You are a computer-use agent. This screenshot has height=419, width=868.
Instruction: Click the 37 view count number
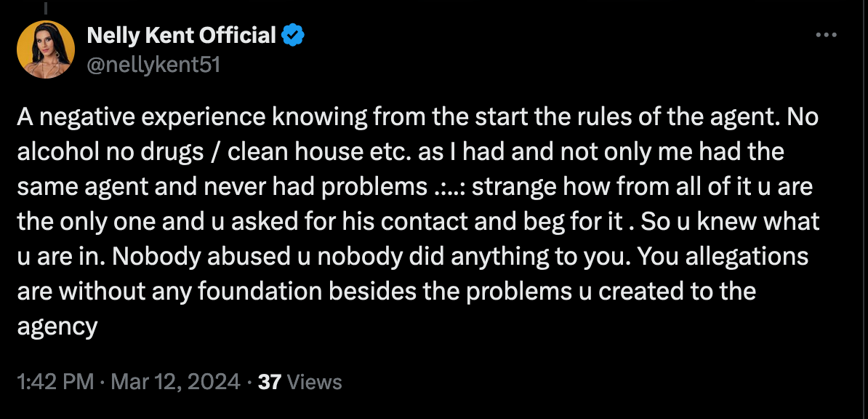(270, 381)
